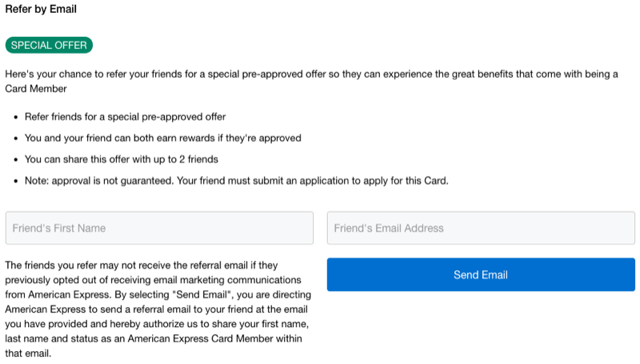Click the bullet dot before You can share
This screenshot has width=640, height=364.
click(15, 160)
